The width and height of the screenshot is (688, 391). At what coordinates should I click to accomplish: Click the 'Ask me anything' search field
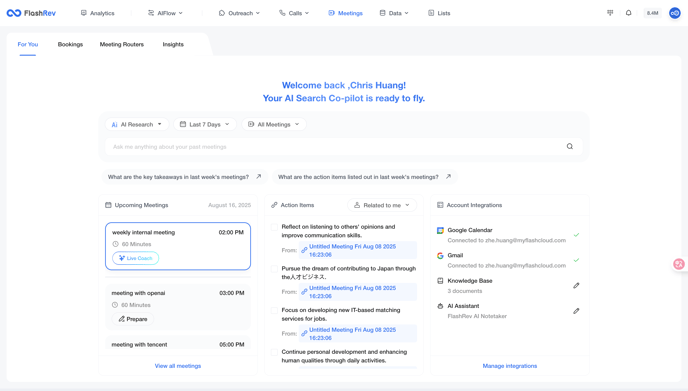click(x=344, y=147)
